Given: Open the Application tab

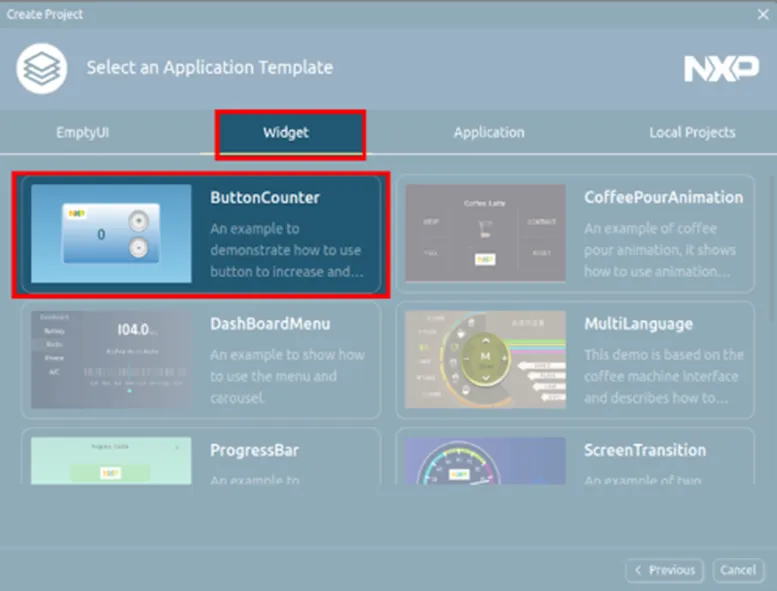Looking at the screenshot, I should tap(488, 132).
